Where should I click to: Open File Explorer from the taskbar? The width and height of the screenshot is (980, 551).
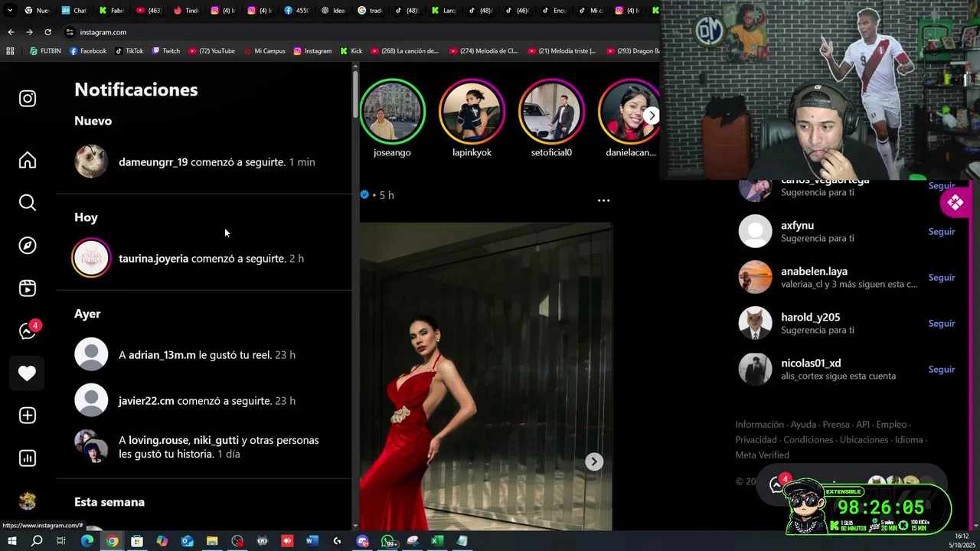[212, 541]
